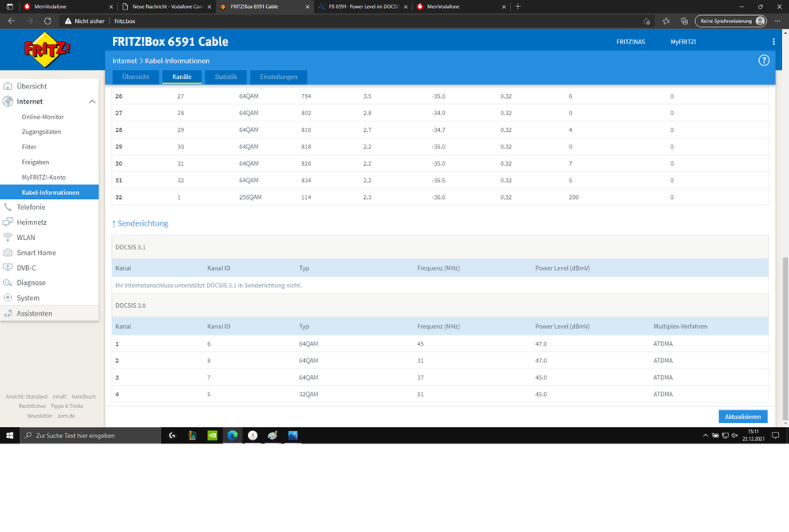
Task: Click the Aktualisieren button
Action: click(x=742, y=416)
